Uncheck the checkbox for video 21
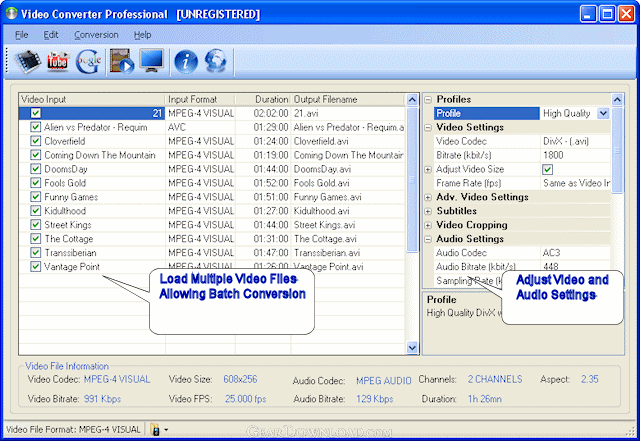The height and width of the screenshot is (441, 640). [x=36, y=113]
